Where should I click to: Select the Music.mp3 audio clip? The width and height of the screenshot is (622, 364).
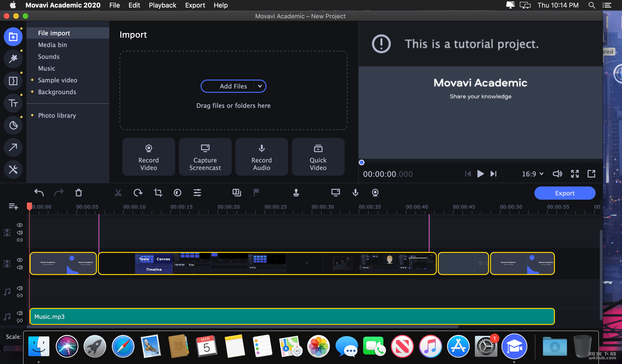tap(292, 316)
